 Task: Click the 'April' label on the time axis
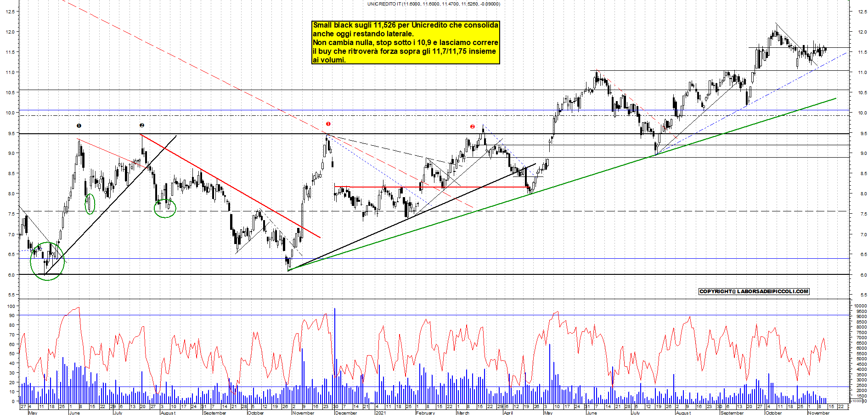point(508,413)
